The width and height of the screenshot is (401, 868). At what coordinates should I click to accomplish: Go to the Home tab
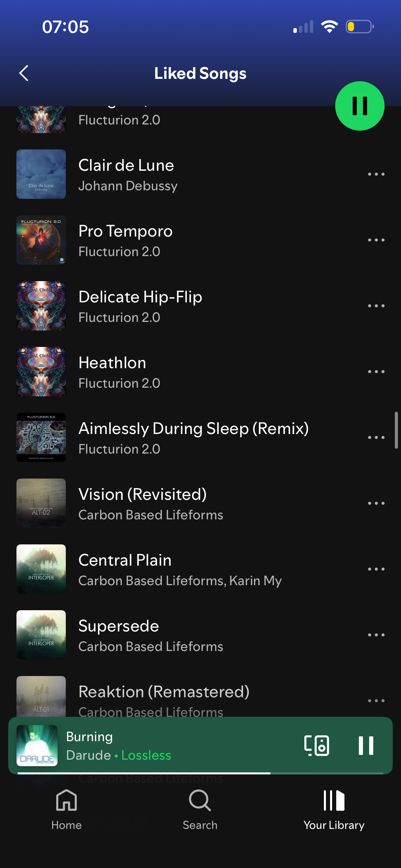click(66, 810)
